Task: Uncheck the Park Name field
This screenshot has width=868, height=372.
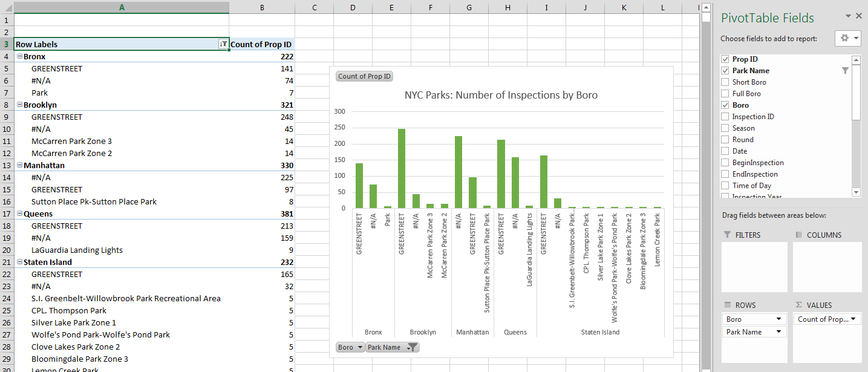Action: click(x=725, y=71)
